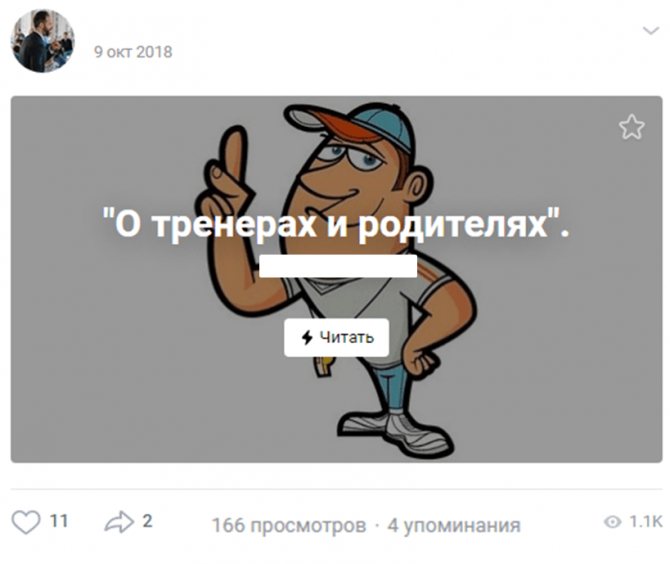670x564 pixels.
Task: Open the post options chevron menu
Action: pyautogui.click(x=651, y=31)
